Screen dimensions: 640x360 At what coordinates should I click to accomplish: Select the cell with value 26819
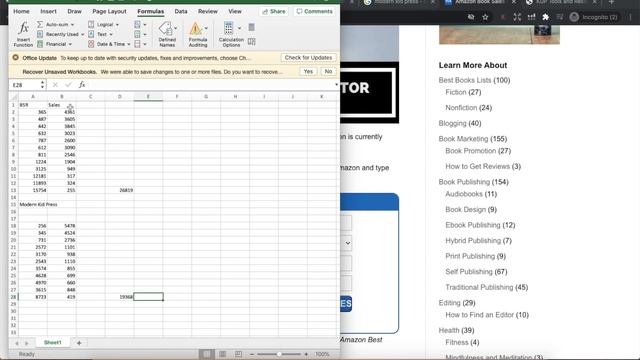[x=119, y=190]
